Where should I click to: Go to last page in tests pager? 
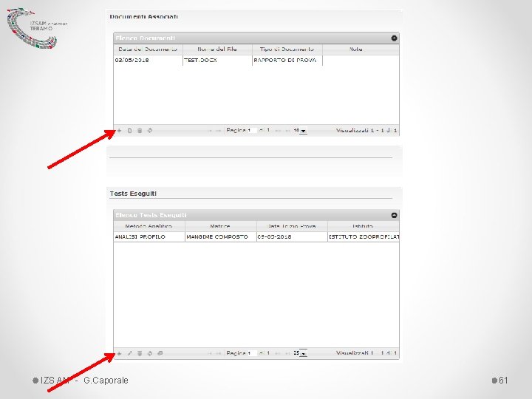(287, 353)
